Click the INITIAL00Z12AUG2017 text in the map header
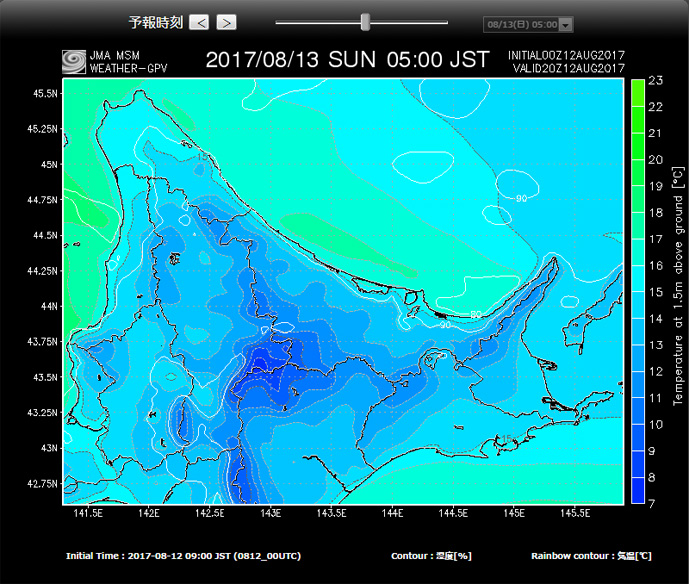This screenshot has height=584, width=689. (567, 55)
